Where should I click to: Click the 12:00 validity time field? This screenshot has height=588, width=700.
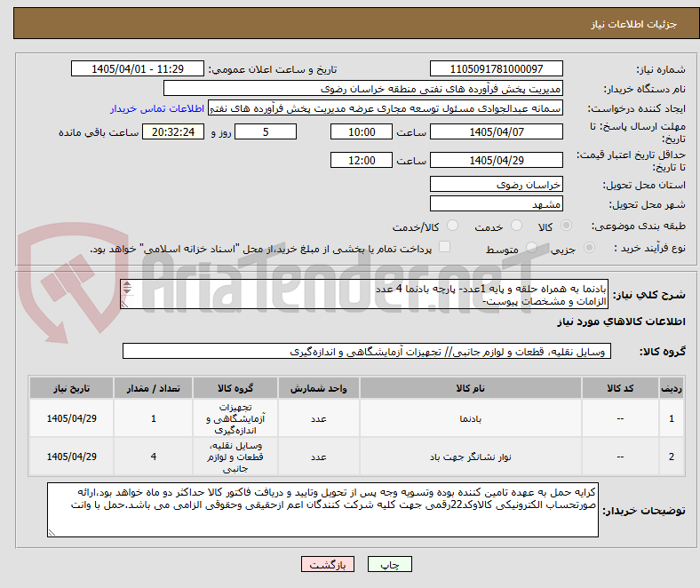pyautogui.click(x=362, y=160)
